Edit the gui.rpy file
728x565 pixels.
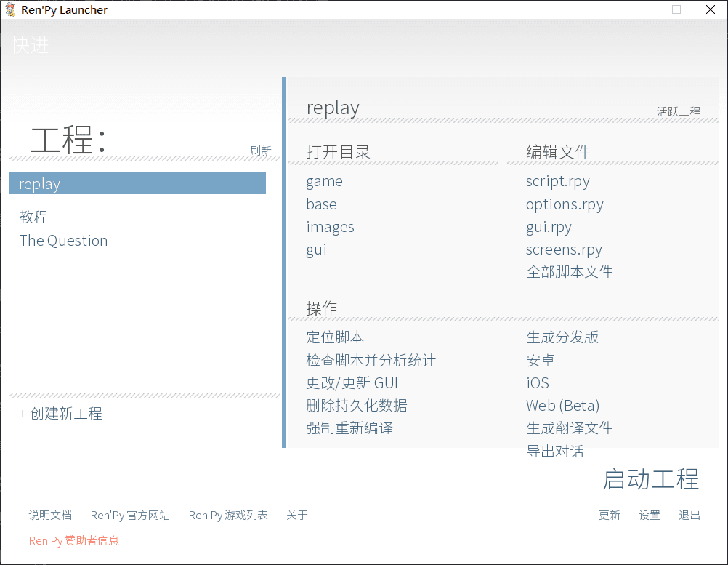coord(549,227)
